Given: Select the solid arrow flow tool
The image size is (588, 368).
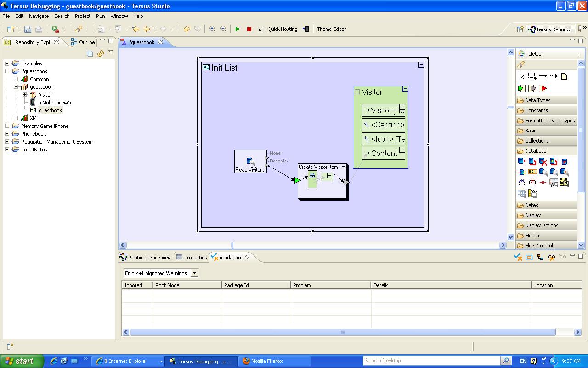Looking at the screenshot, I should point(543,76).
